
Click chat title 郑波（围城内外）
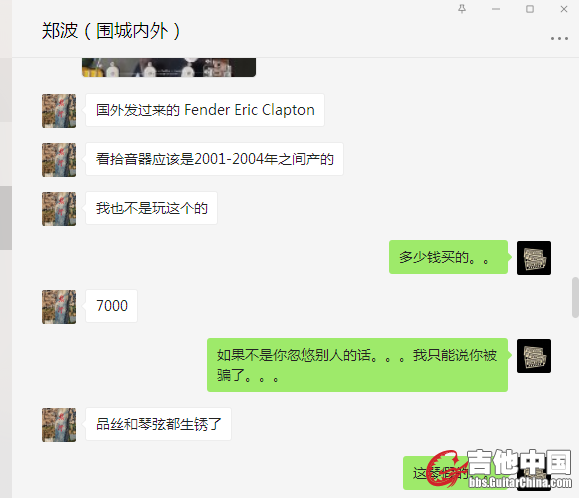tap(111, 31)
